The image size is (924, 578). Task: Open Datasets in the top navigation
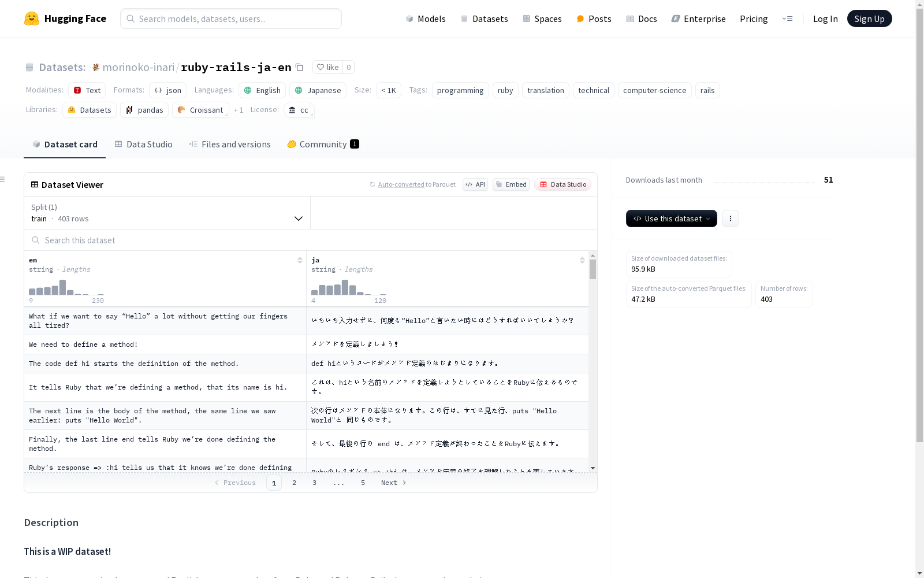tap(484, 18)
